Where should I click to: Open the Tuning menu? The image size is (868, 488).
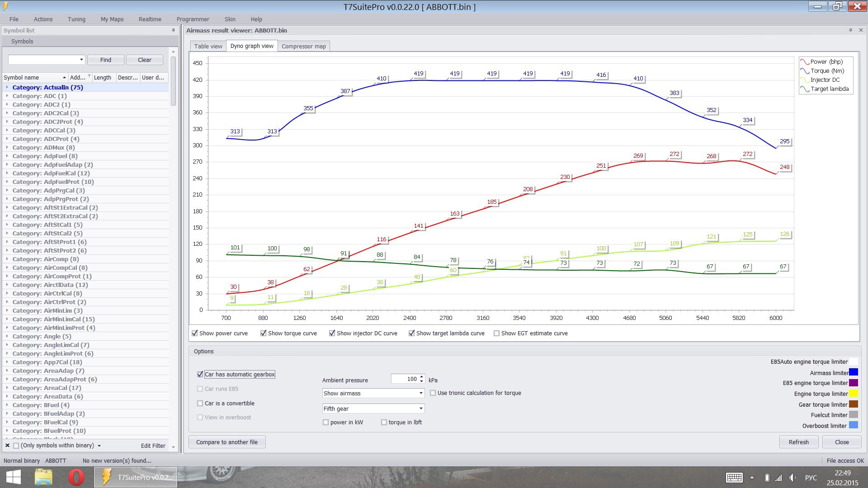pyautogui.click(x=76, y=19)
